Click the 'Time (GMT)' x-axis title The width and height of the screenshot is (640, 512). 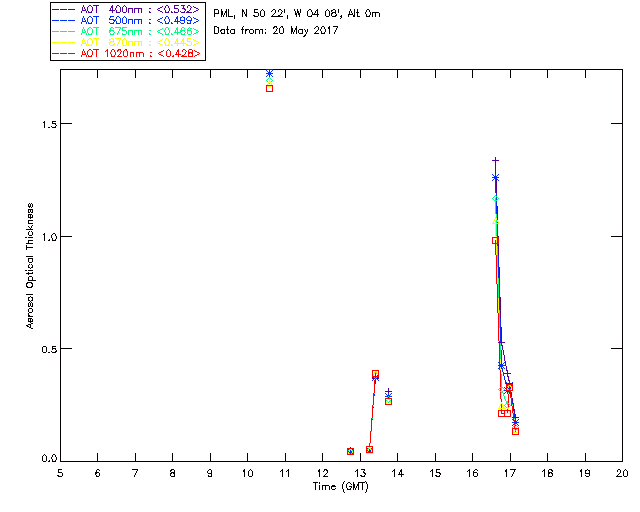(340, 486)
